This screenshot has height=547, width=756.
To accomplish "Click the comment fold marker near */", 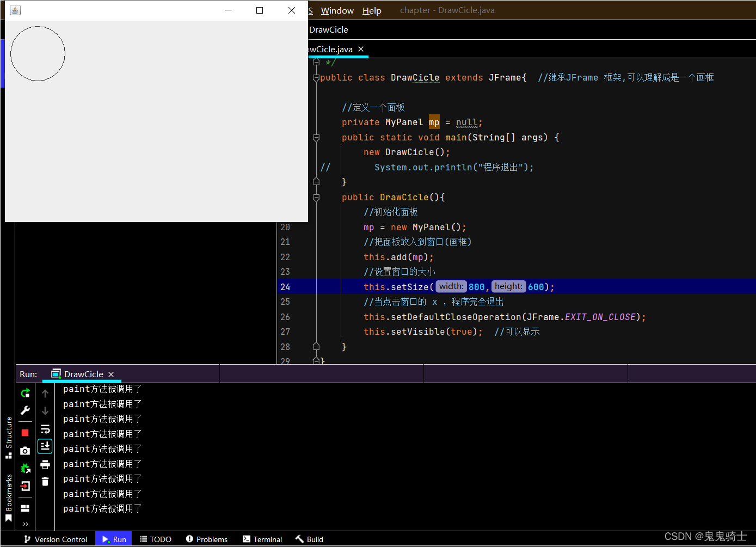I will [316, 62].
